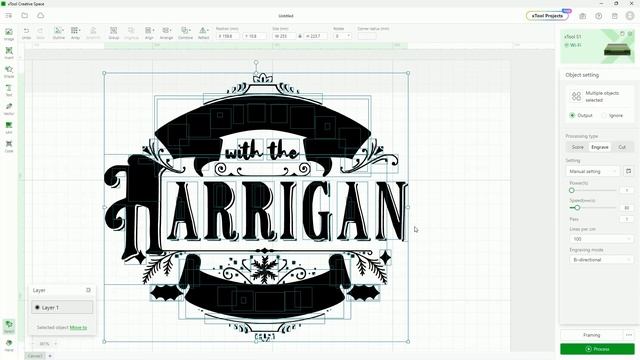Switch to the Hand pan tool

point(9,345)
